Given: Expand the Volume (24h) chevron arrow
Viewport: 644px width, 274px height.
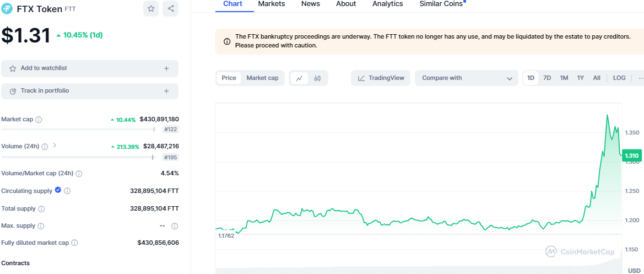Looking at the screenshot, I should (55, 146).
